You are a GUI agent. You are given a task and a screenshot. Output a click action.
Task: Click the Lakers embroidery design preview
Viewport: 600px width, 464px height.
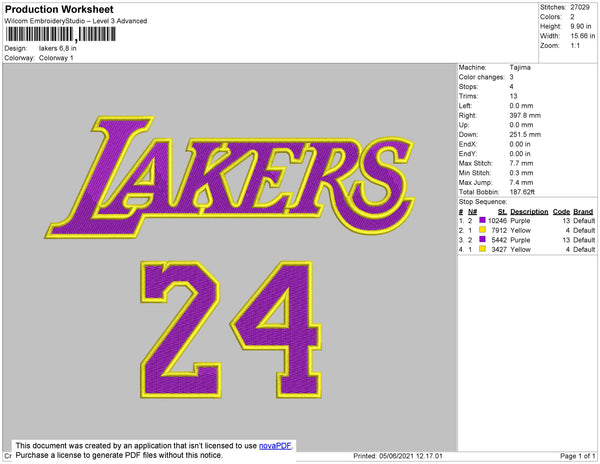230,177
